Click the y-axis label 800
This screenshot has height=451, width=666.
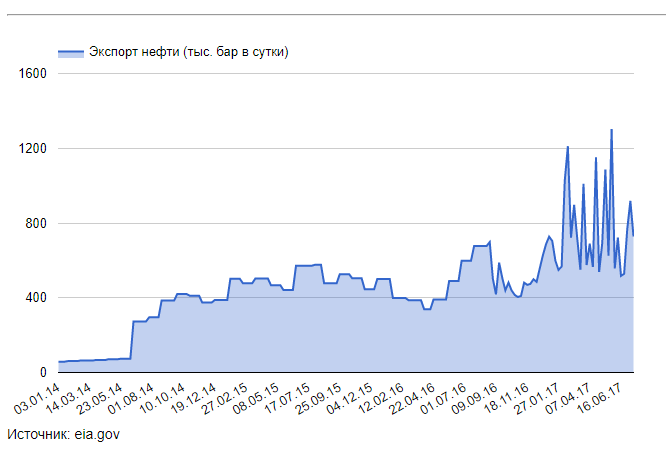pos(36,223)
